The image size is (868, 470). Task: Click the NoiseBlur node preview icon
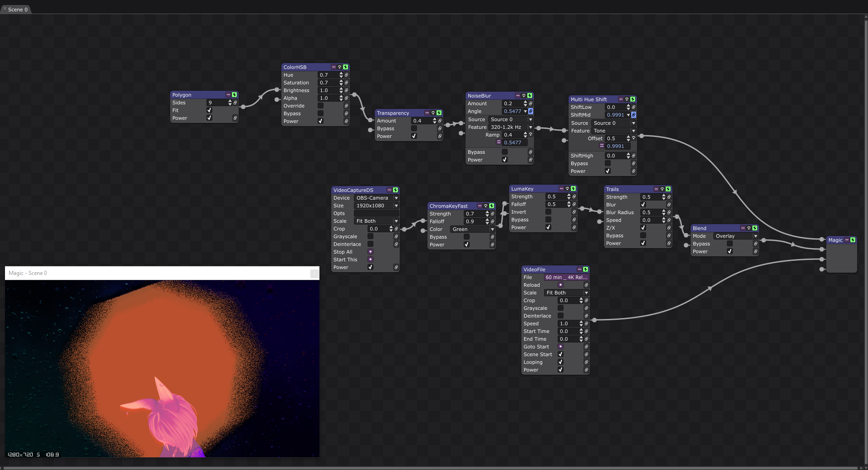tap(524, 96)
